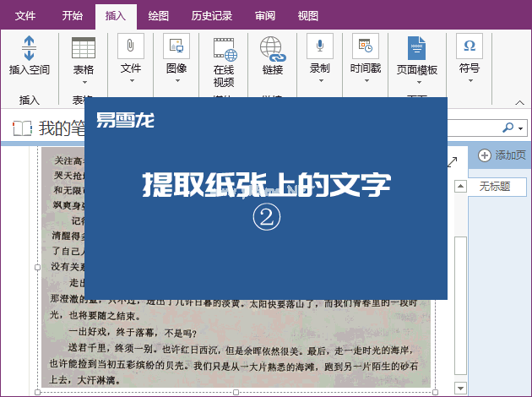
Task: Click the search magnifier icon
Action: tap(508, 128)
